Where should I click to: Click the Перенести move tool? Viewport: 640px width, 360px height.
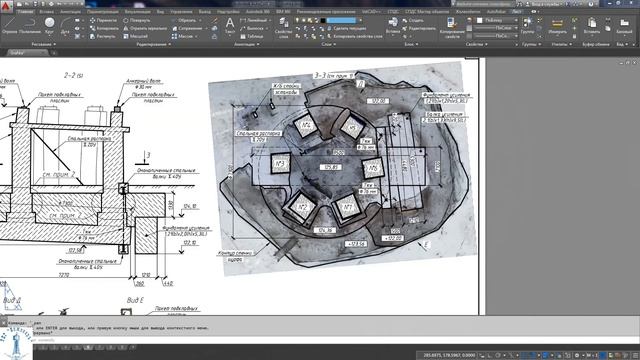[x=104, y=20]
